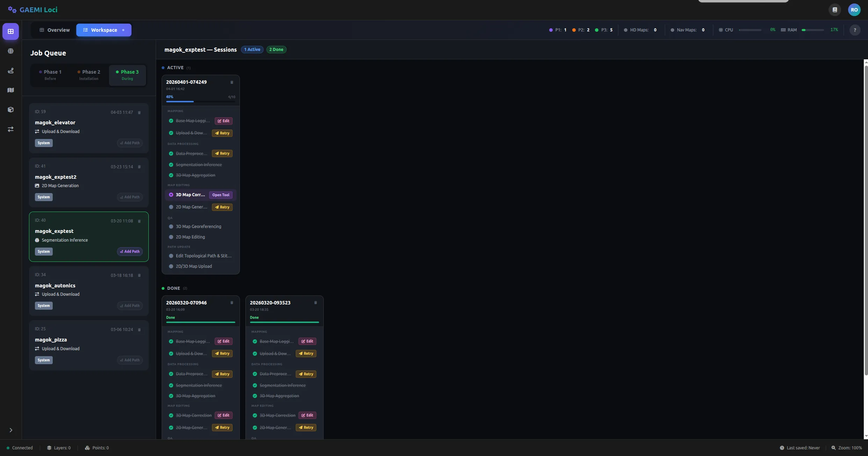Switch to the Workspace tab

pyautogui.click(x=104, y=30)
